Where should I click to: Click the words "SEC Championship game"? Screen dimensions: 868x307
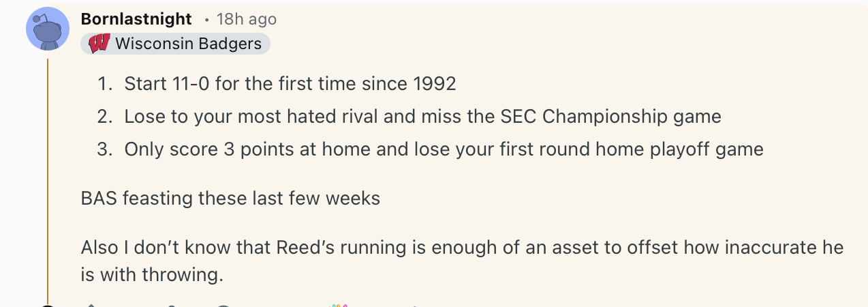pyautogui.click(x=632, y=117)
